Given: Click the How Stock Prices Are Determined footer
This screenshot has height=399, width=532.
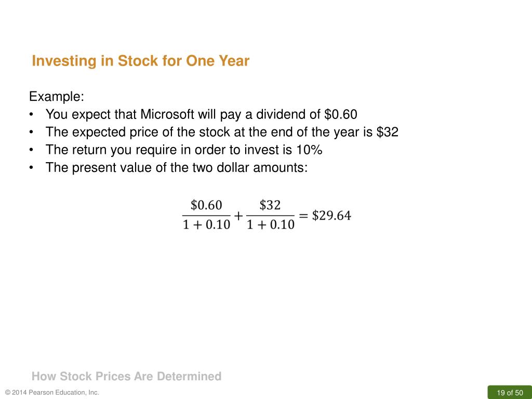Looking at the screenshot, I should coord(127,376).
